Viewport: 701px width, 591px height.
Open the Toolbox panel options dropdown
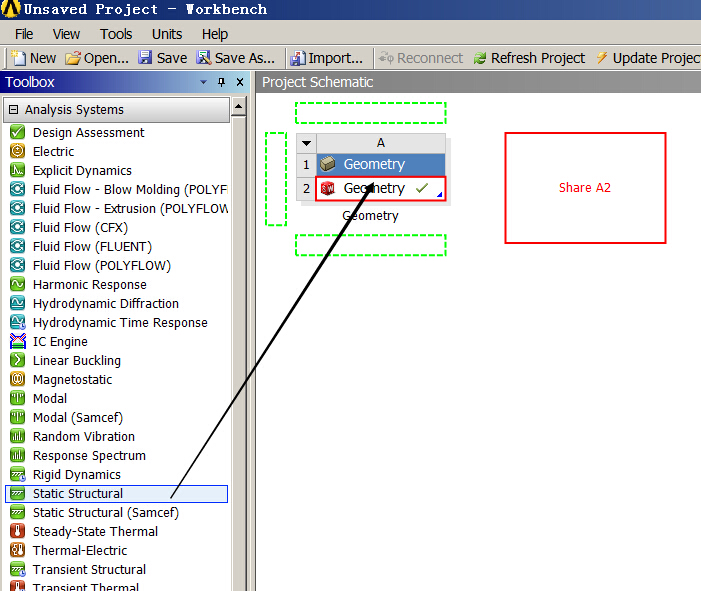(x=203, y=82)
